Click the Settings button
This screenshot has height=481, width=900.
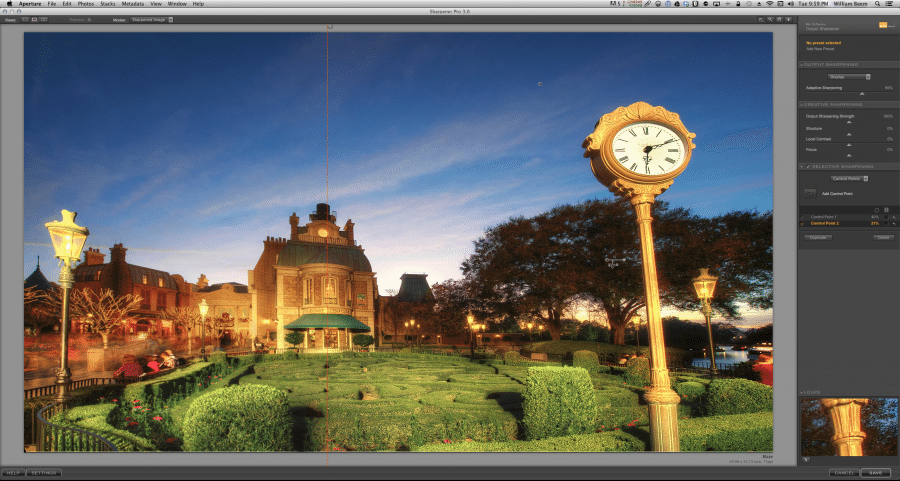tap(44, 473)
